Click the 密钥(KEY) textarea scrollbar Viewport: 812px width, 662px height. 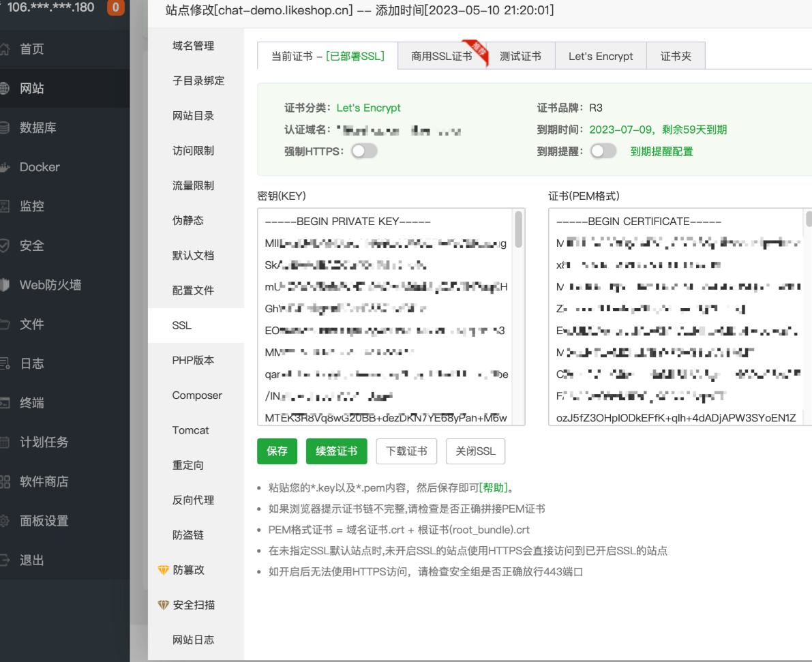point(519,230)
